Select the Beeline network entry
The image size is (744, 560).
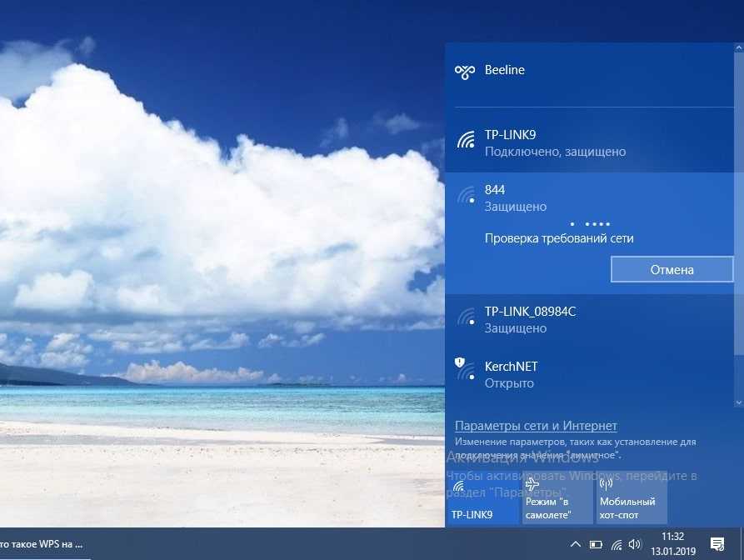(x=592, y=71)
